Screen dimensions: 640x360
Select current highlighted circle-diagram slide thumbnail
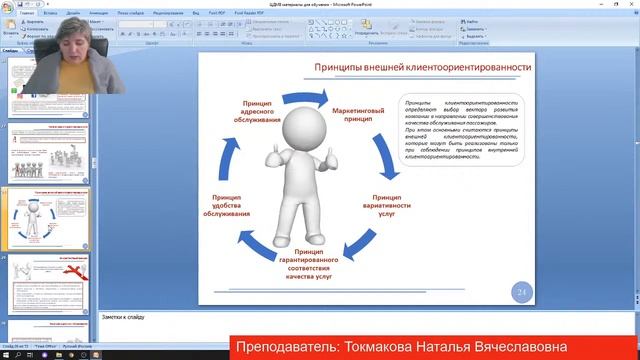[47, 219]
